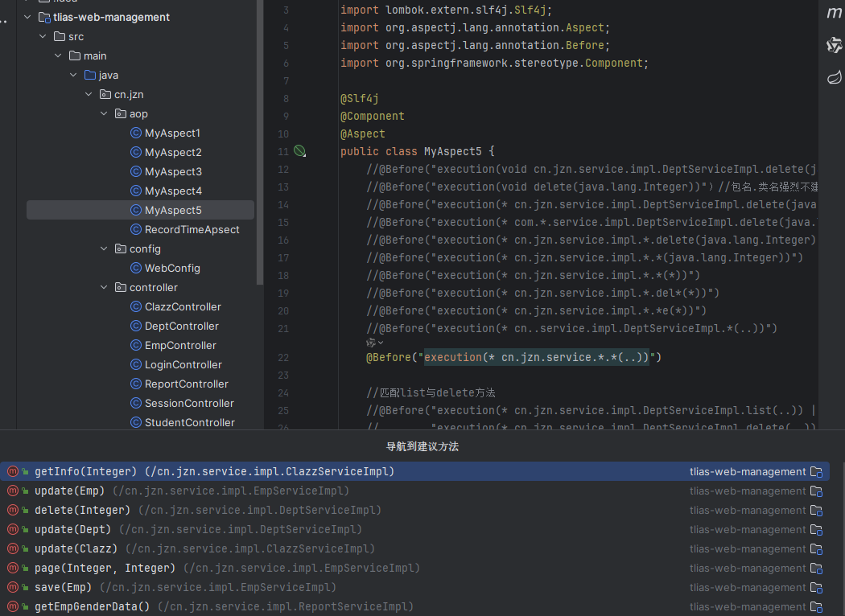Collapse the controller package chevron
845x616 pixels.
tap(104, 288)
